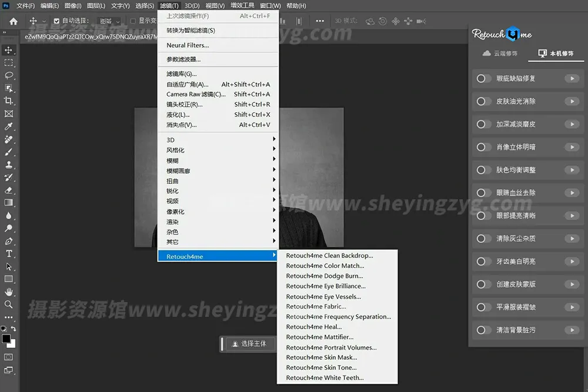This screenshot has height=392, width=588.
Task: Select the Horizontal Type tool
Action: point(9,254)
